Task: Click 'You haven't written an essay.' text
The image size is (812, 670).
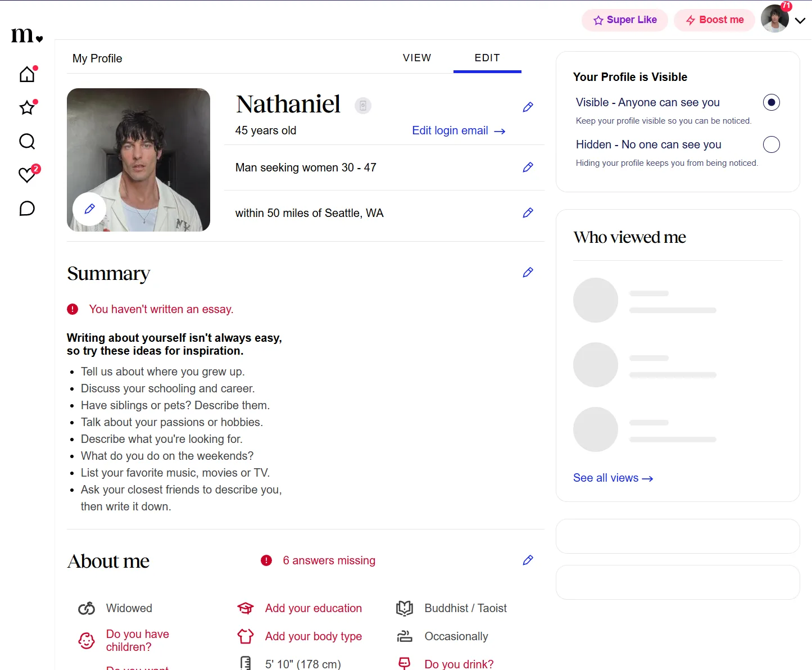Action: click(x=161, y=309)
